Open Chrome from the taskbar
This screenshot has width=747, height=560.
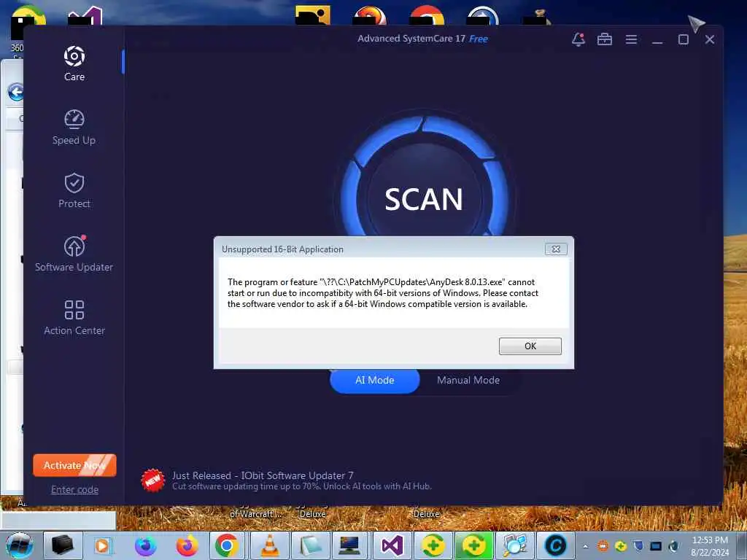pyautogui.click(x=227, y=545)
